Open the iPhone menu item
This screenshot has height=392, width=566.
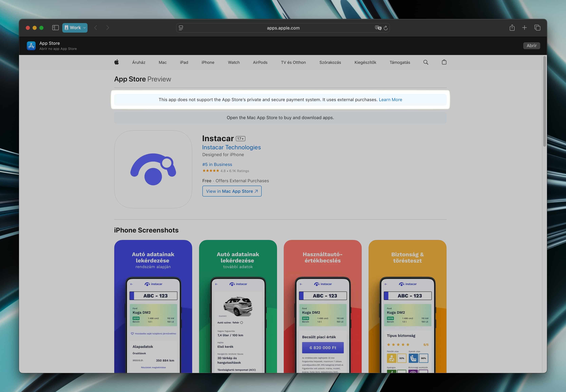tap(208, 62)
